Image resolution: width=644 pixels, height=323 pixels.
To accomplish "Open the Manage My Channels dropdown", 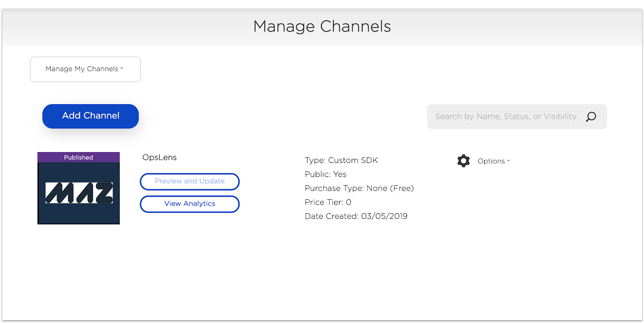I will [85, 69].
